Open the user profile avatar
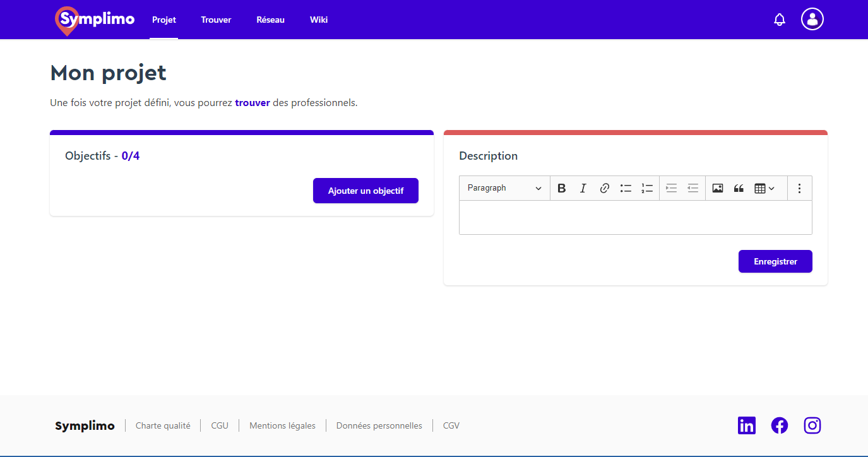This screenshot has height=457, width=868. click(812, 19)
